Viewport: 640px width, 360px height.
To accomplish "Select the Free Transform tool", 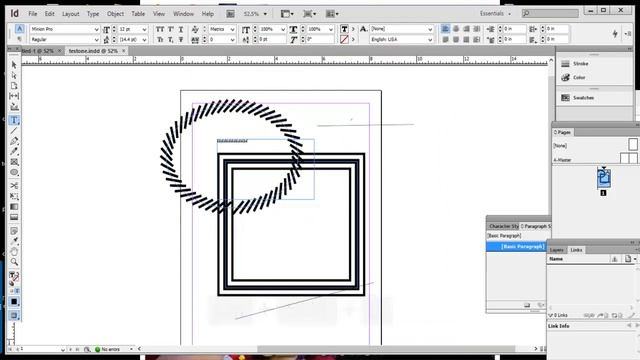I will [x=14, y=196].
